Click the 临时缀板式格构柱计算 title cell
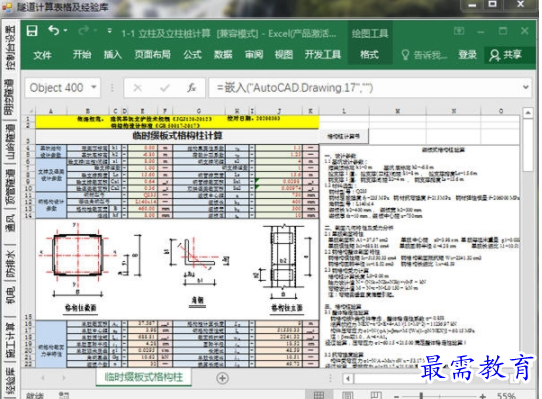542x399 pixels. coord(177,136)
